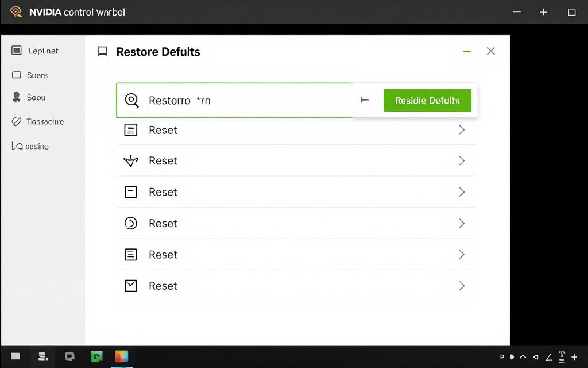Click the document icon beside the first Reset row
This screenshot has width=588, height=368.
[131, 129]
